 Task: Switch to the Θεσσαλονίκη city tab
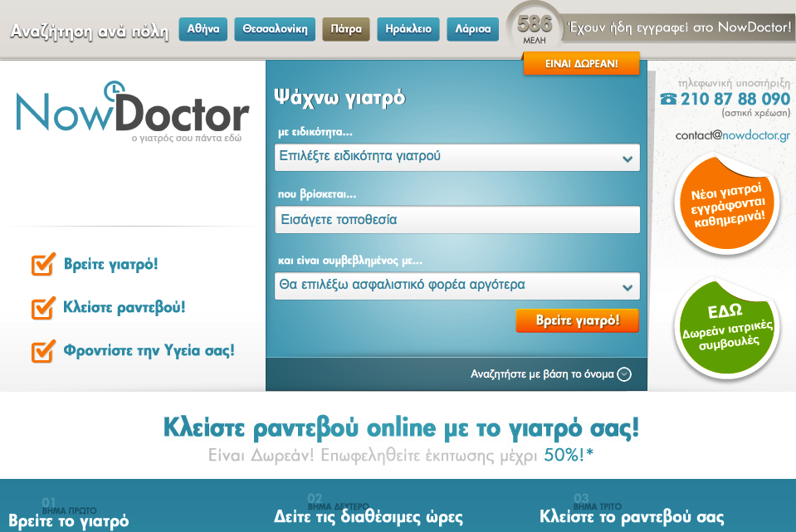click(x=276, y=28)
